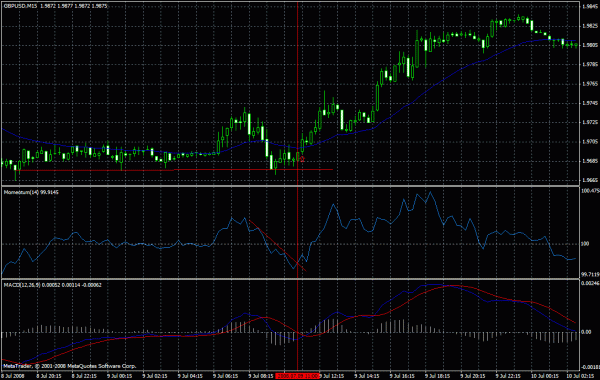600x380 pixels.
Task: Click the 0.00246 MACD scale value
Action: pyautogui.click(x=590, y=284)
